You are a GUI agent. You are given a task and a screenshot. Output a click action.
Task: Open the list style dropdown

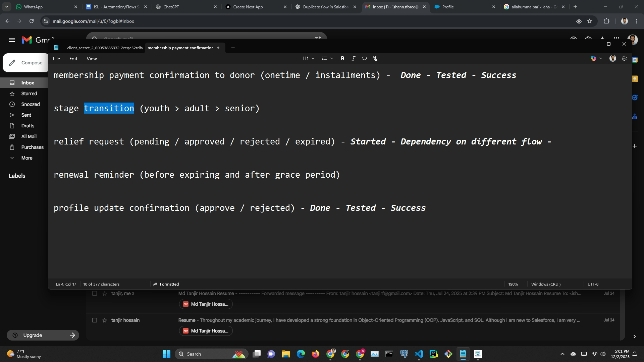click(327, 58)
